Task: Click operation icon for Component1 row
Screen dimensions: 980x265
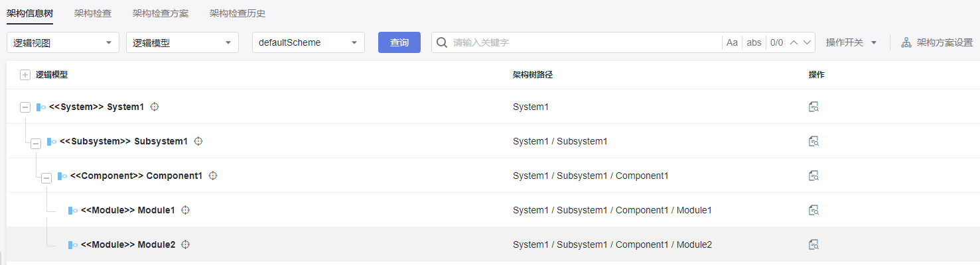Action: (x=813, y=176)
